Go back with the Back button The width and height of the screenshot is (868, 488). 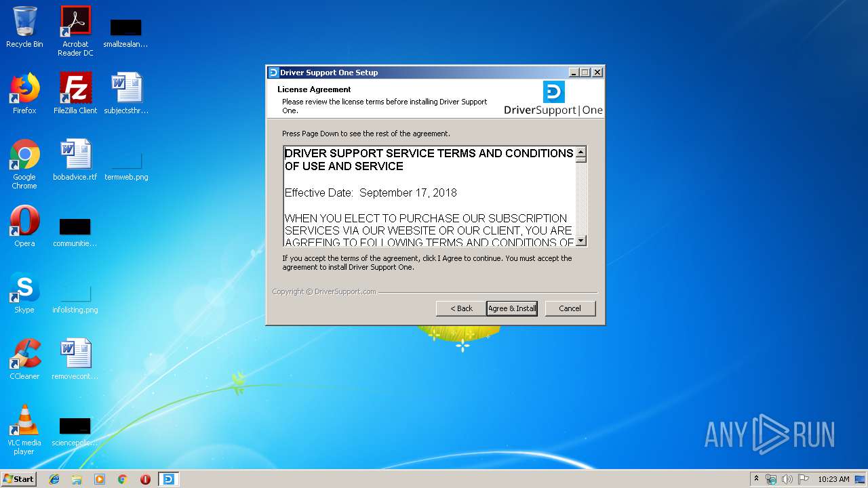coord(461,308)
